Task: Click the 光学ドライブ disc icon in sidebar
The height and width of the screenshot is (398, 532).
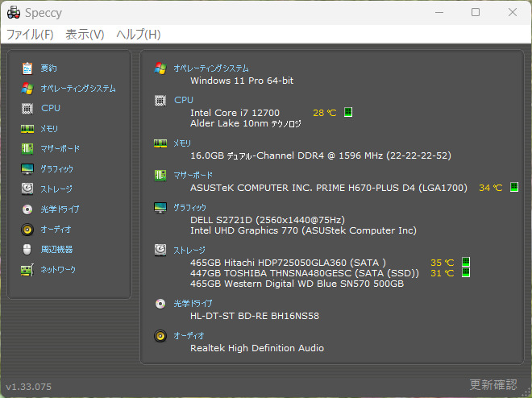Action: pos(27,209)
